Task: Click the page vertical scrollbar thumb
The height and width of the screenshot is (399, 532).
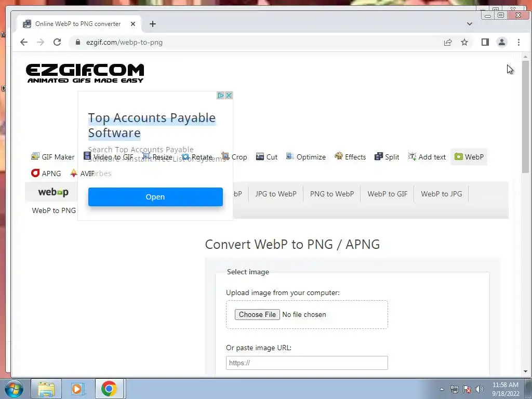Action: 526,117
